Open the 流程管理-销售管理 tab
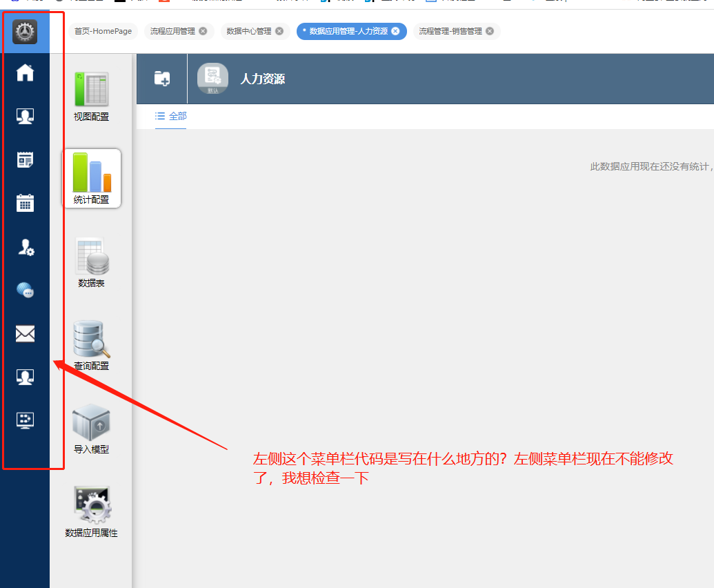Screen dimensions: 714x588 [452, 31]
